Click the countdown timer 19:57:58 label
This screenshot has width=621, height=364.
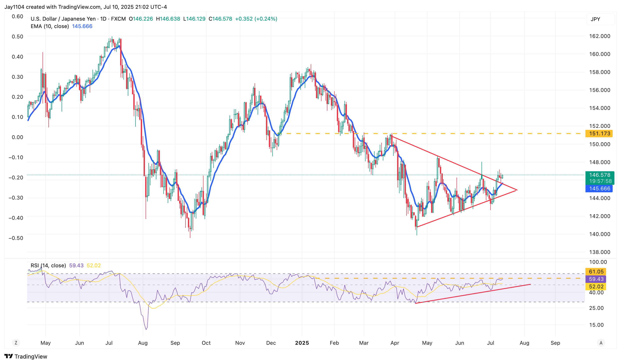point(600,181)
